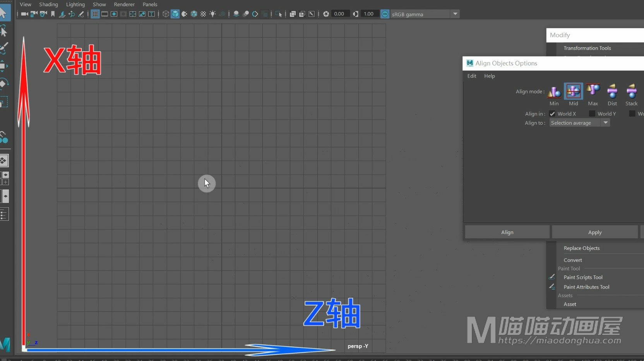The height and width of the screenshot is (361, 644).
Task: Toggle the View Transform ON button
Action: (x=385, y=14)
